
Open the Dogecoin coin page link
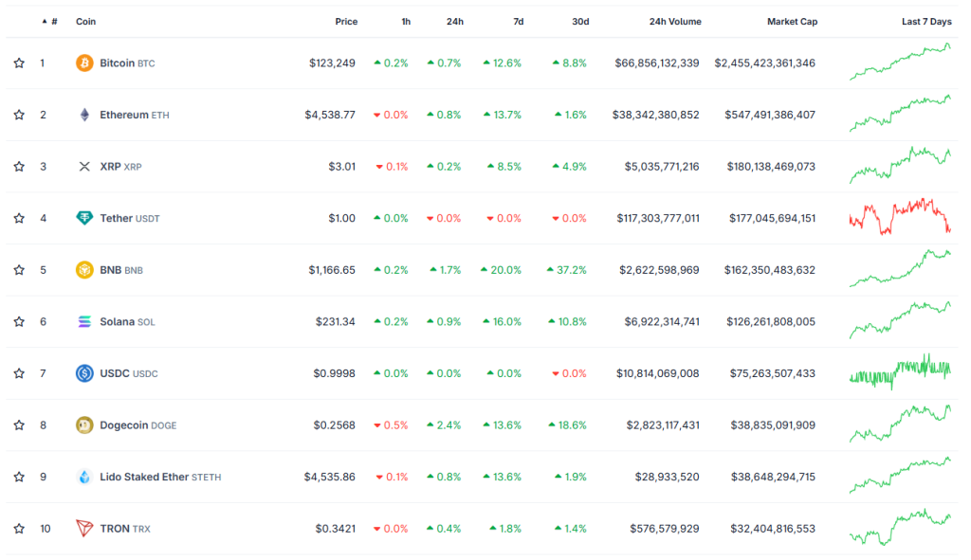[x=123, y=425]
